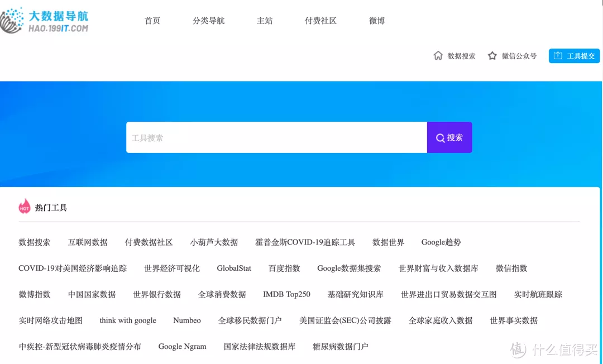This screenshot has height=364, width=603.
Task: Open the 付费社区 menu item
Action: pyautogui.click(x=320, y=21)
